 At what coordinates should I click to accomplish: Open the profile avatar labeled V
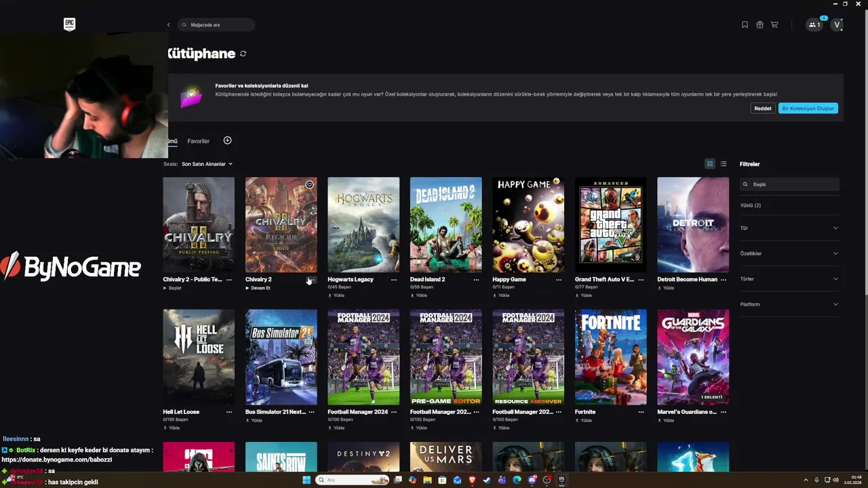[837, 25]
